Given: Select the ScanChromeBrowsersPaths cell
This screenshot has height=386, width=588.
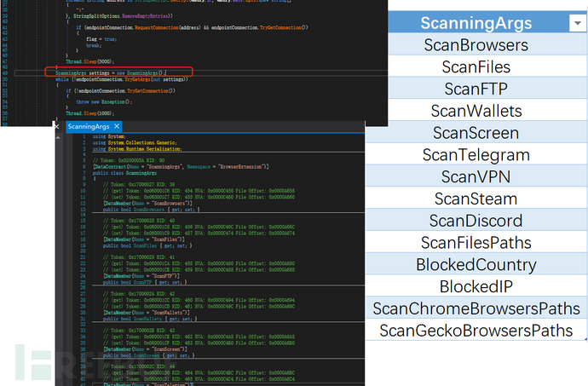Looking at the screenshot, I should point(476,308).
